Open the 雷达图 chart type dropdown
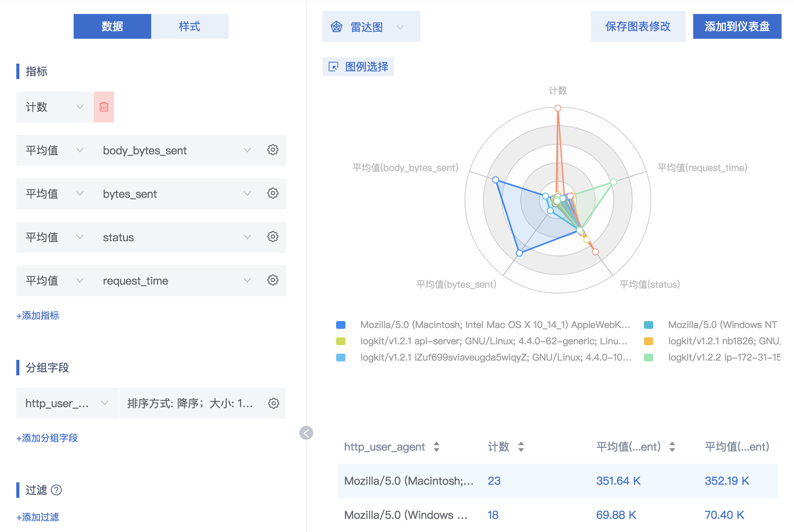 (371, 27)
